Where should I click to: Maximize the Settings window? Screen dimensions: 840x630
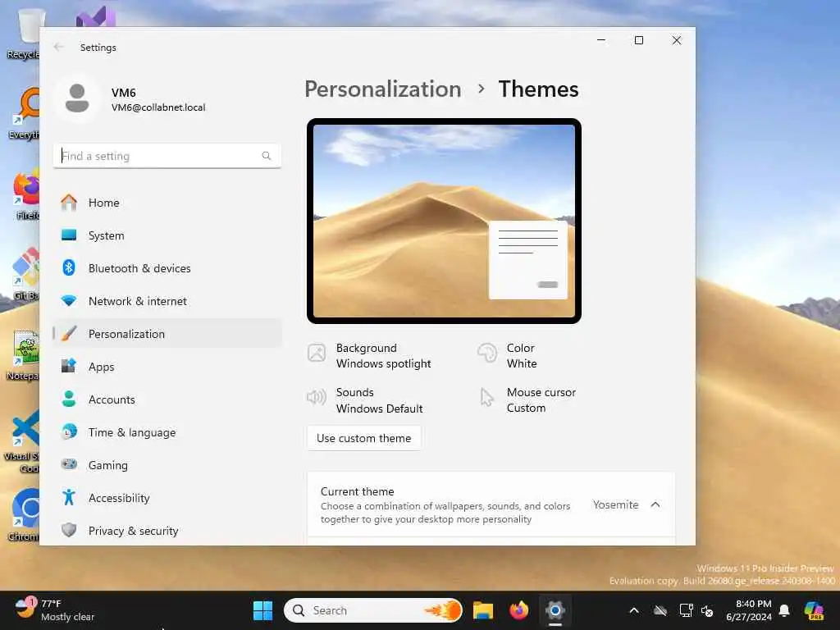coord(638,40)
